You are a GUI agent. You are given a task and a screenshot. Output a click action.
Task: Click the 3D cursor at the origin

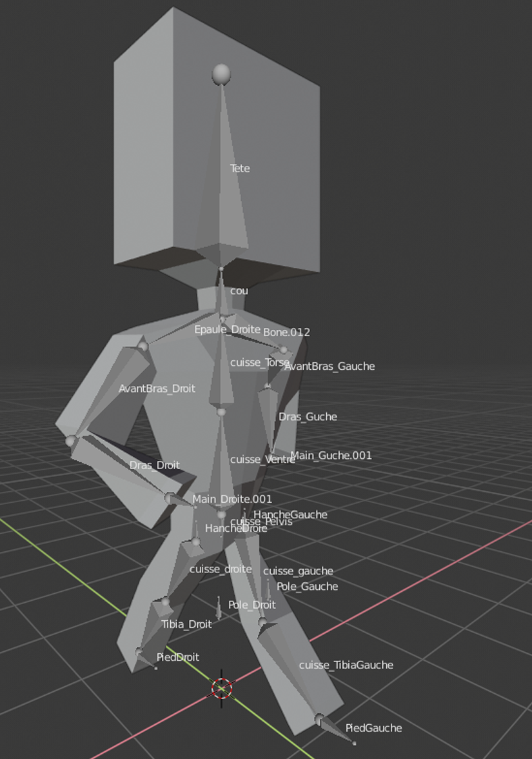pyautogui.click(x=222, y=688)
